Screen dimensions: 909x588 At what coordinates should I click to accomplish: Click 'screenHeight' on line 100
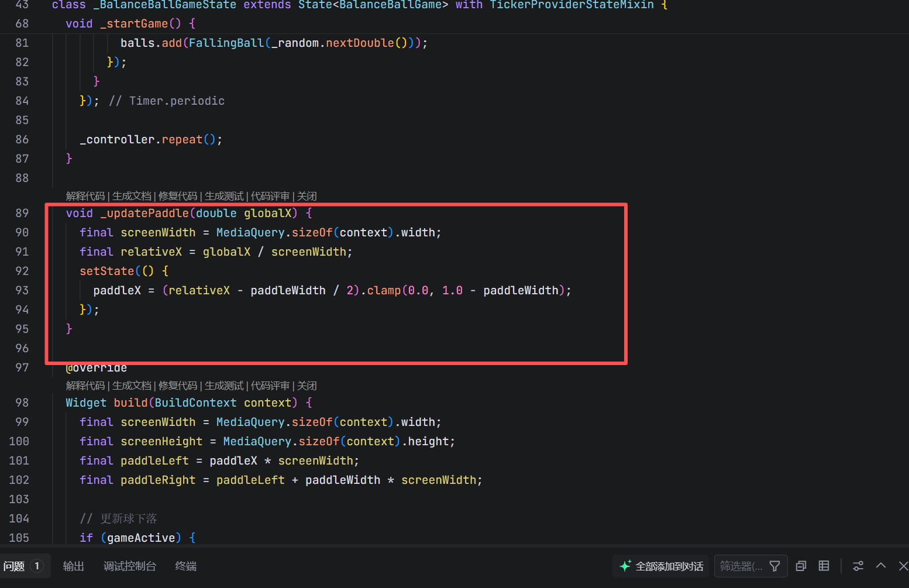tap(161, 441)
